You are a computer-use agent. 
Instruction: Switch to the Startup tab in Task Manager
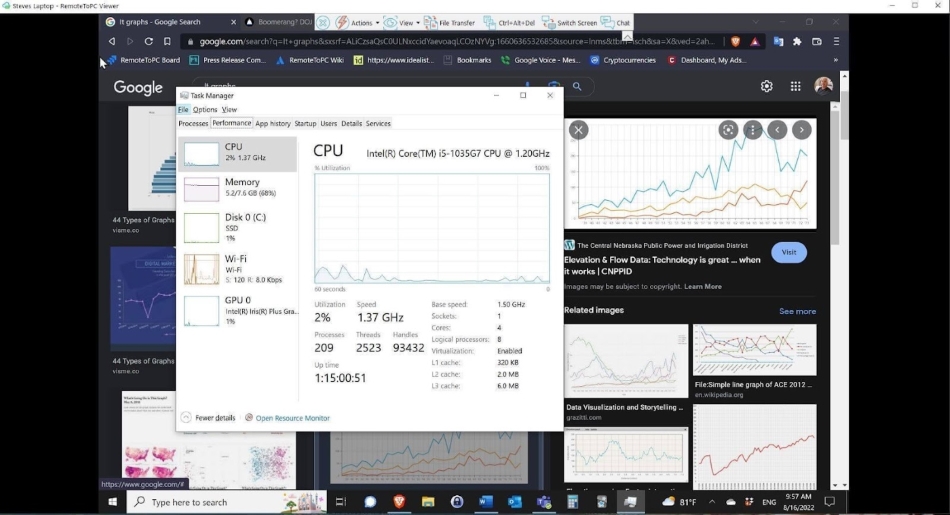[305, 124]
